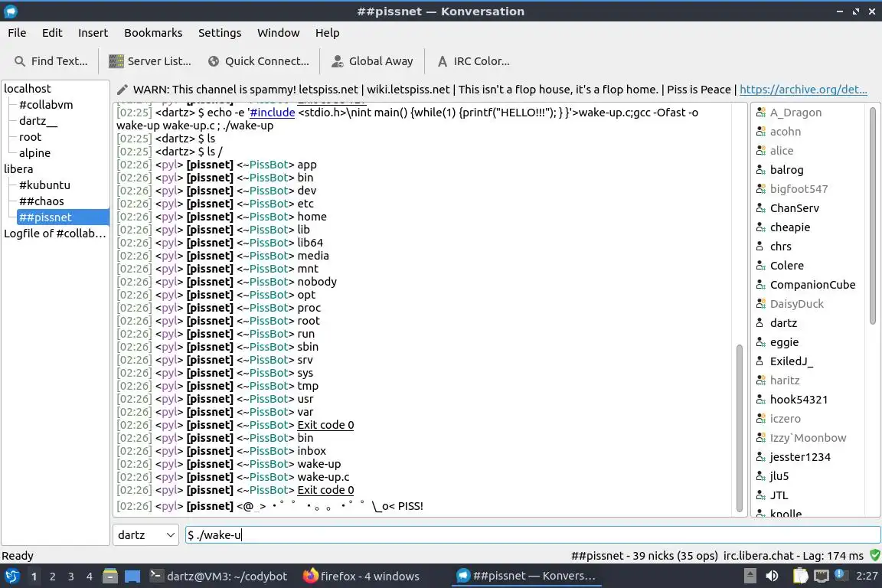Viewport: 882px width, 588px height.
Task: Select CompanionCube in nick list
Action: click(x=812, y=285)
